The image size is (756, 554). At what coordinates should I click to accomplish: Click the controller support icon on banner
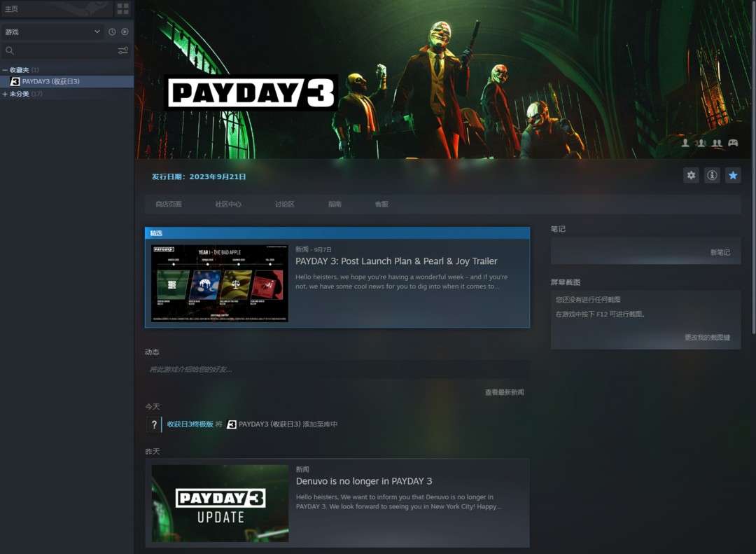[x=733, y=143]
